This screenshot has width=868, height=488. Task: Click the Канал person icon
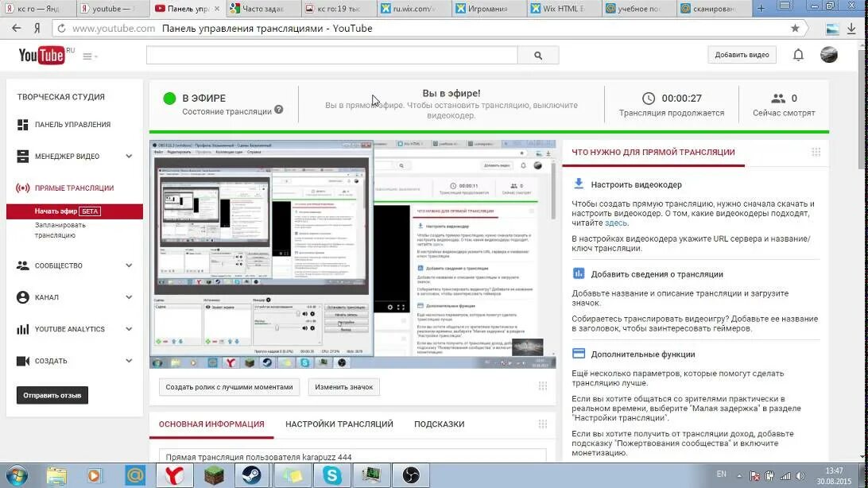coord(23,297)
